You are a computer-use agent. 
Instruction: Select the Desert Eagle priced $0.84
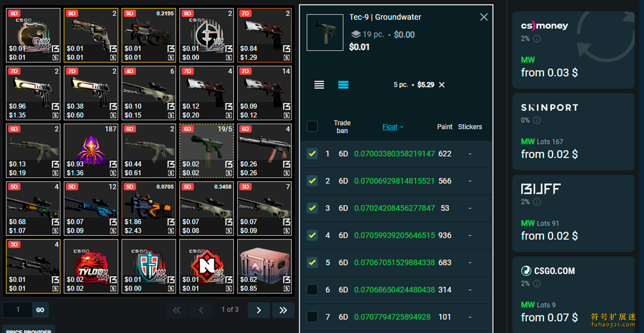[264, 35]
